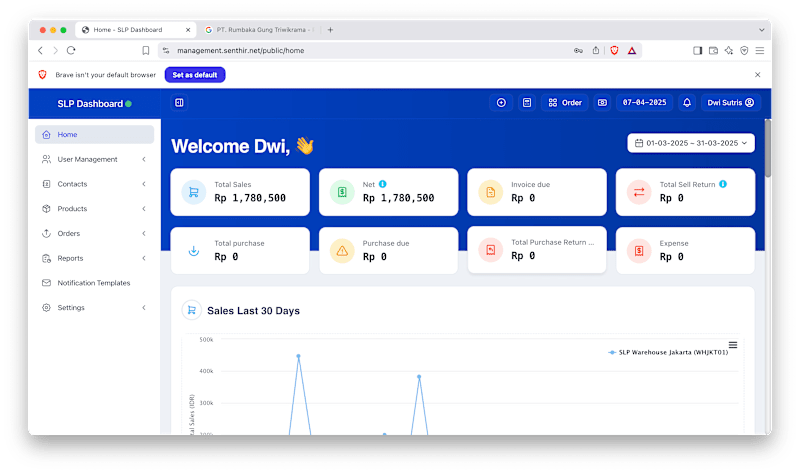
Task: Click the Expense red icon
Action: point(639,251)
